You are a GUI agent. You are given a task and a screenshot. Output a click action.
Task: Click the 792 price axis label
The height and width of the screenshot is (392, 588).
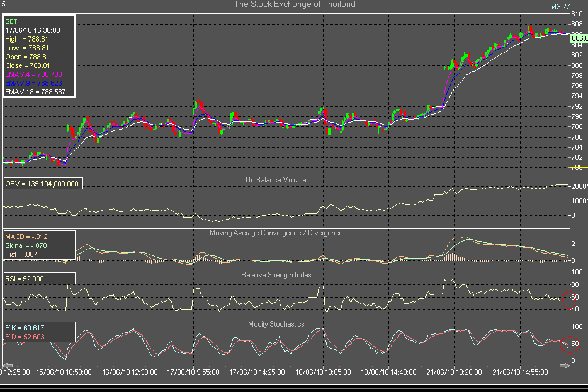tap(577, 106)
